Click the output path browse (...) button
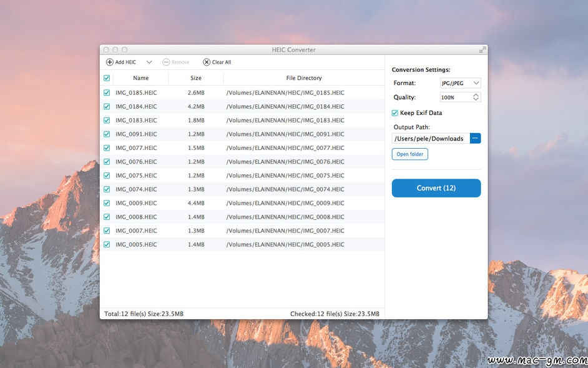 pos(475,139)
